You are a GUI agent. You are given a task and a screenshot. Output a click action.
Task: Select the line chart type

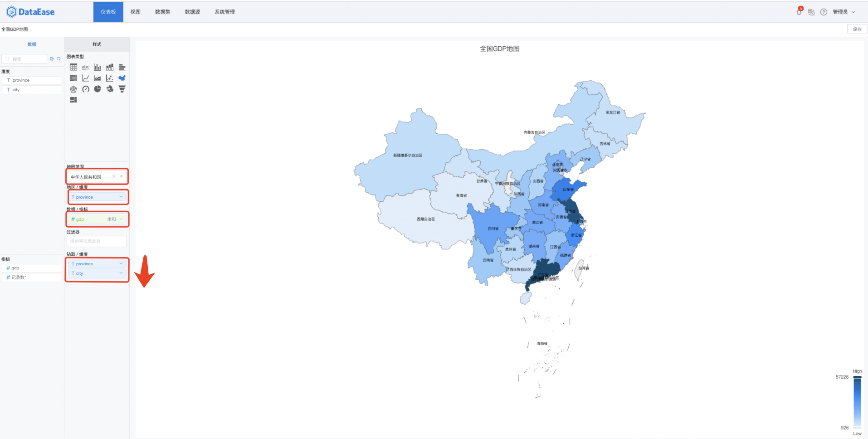pos(85,78)
